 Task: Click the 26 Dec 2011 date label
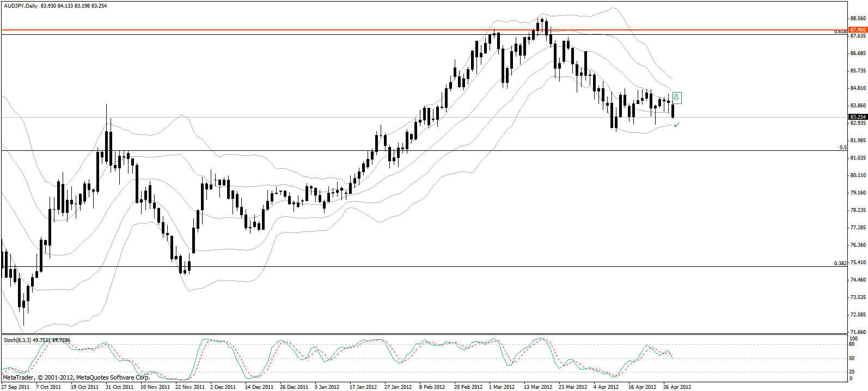point(294,387)
